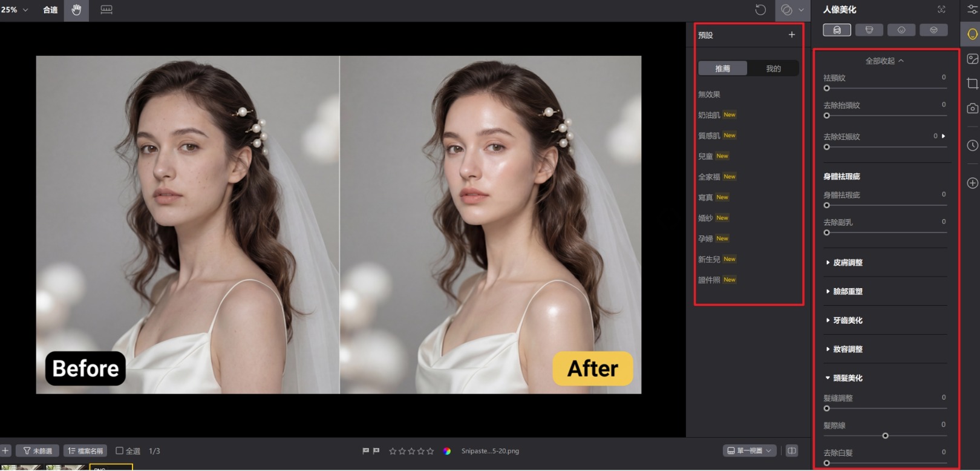The image size is (980, 471).
Task: Expand arrow beside 去除妊娠紋 value
Action: point(943,136)
